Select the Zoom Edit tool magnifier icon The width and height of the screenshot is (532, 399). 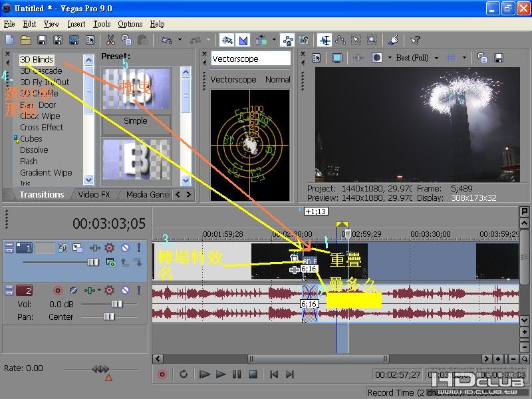click(372, 40)
